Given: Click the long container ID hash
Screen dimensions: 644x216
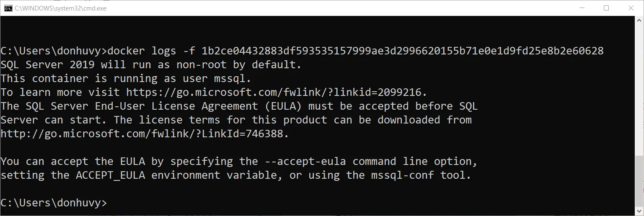Looking at the screenshot, I should (402, 51).
